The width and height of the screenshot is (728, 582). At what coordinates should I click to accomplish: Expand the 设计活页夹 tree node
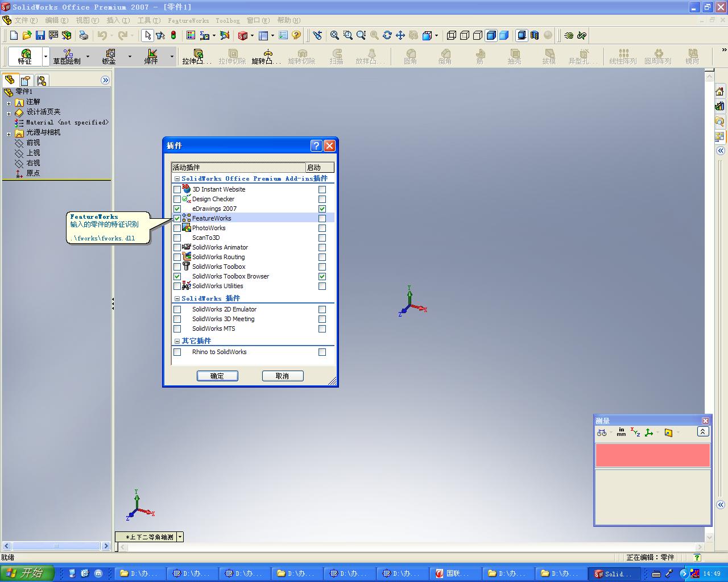[9, 113]
